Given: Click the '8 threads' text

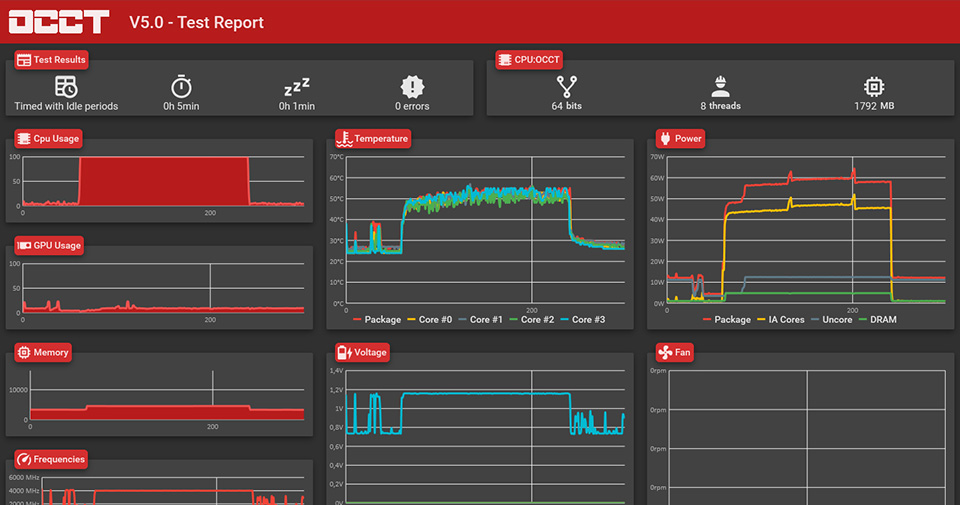Looking at the screenshot, I should 721,106.
